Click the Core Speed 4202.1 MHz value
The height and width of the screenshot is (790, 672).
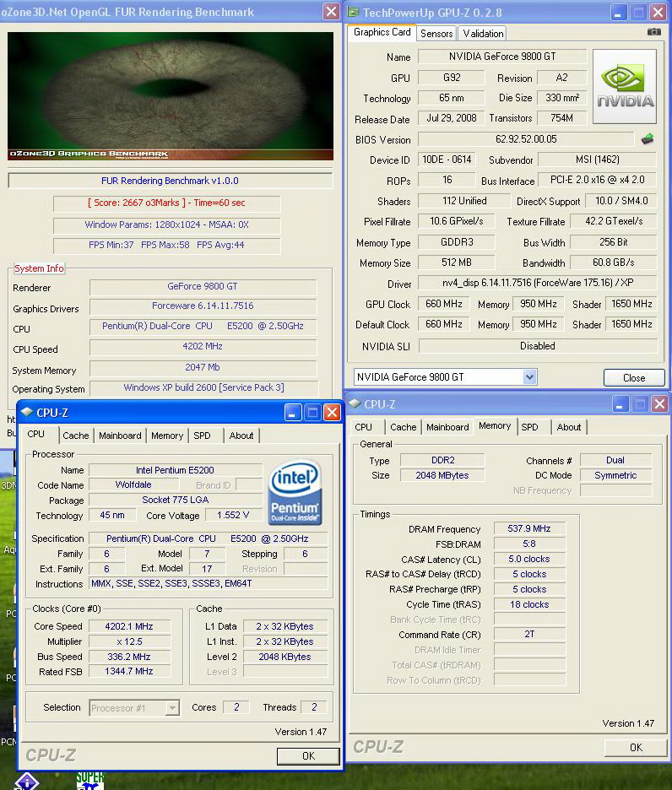(129, 626)
